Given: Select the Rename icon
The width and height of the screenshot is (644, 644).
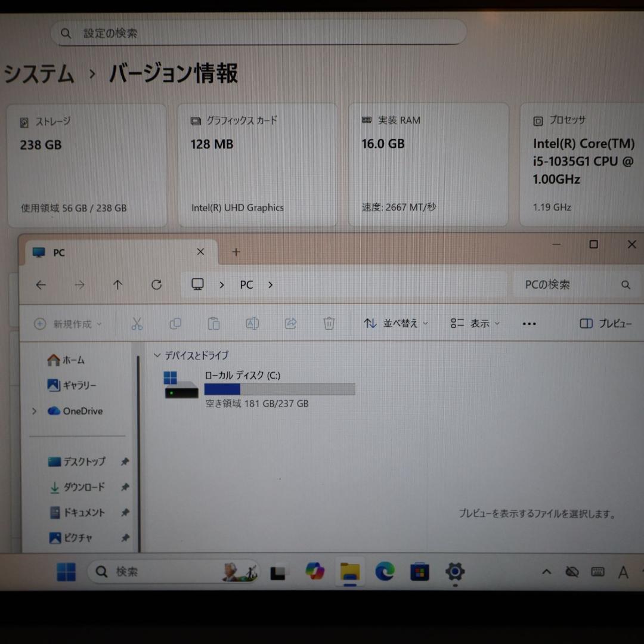Looking at the screenshot, I should [x=252, y=323].
